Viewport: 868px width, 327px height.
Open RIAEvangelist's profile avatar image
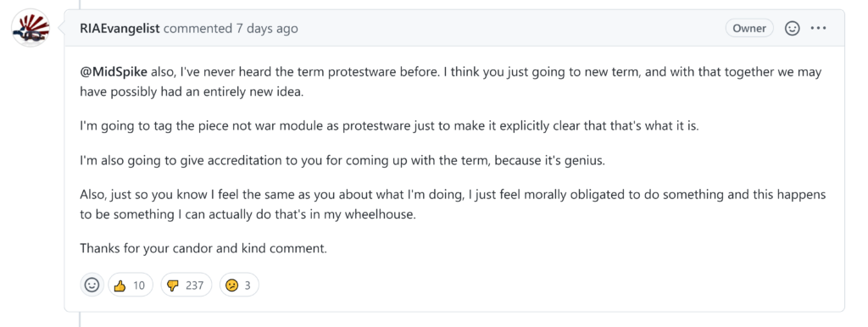(31, 28)
